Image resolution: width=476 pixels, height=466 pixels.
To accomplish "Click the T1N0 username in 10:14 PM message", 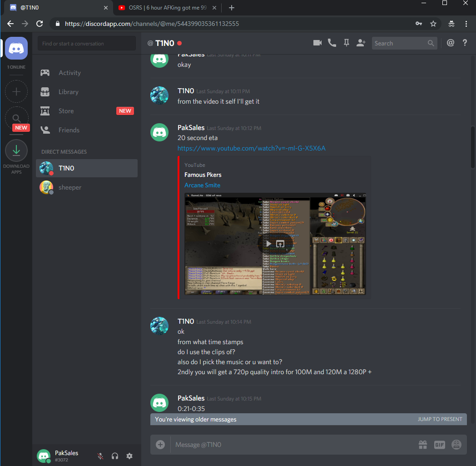I will pos(186,321).
